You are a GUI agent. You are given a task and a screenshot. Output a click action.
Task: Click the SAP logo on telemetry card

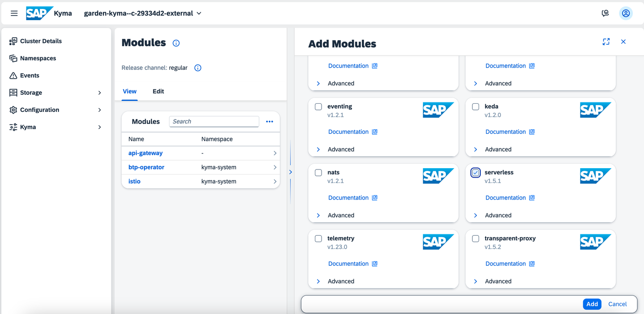coord(438,242)
